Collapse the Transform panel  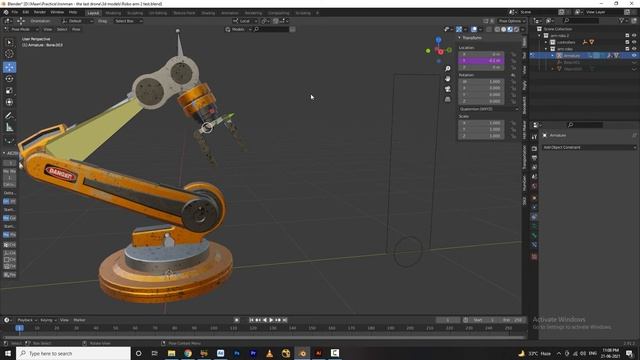tap(460, 38)
